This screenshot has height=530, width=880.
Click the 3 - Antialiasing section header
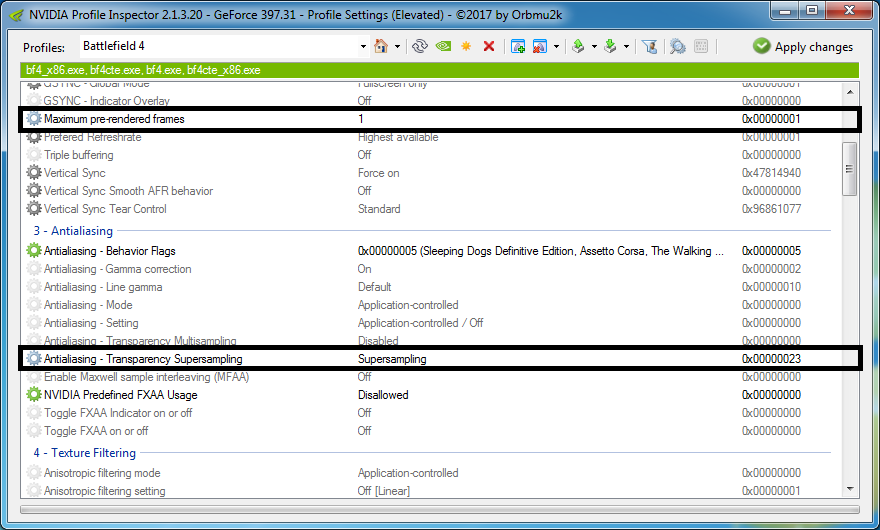coord(73,231)
